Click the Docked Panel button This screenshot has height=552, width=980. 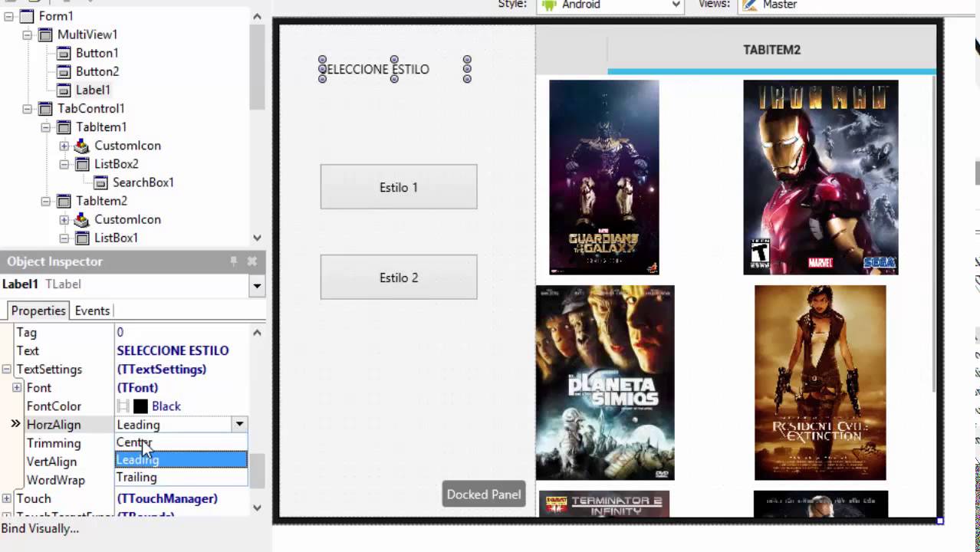(484, 495)
